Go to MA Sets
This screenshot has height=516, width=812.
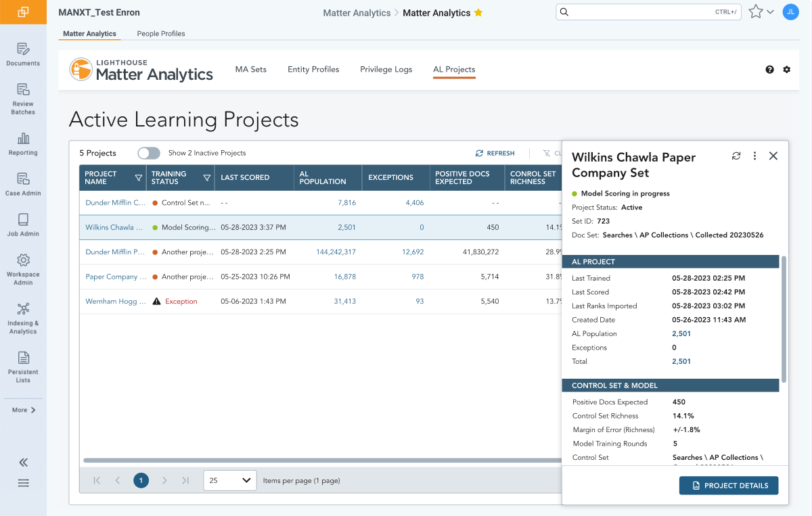point(251,69)
